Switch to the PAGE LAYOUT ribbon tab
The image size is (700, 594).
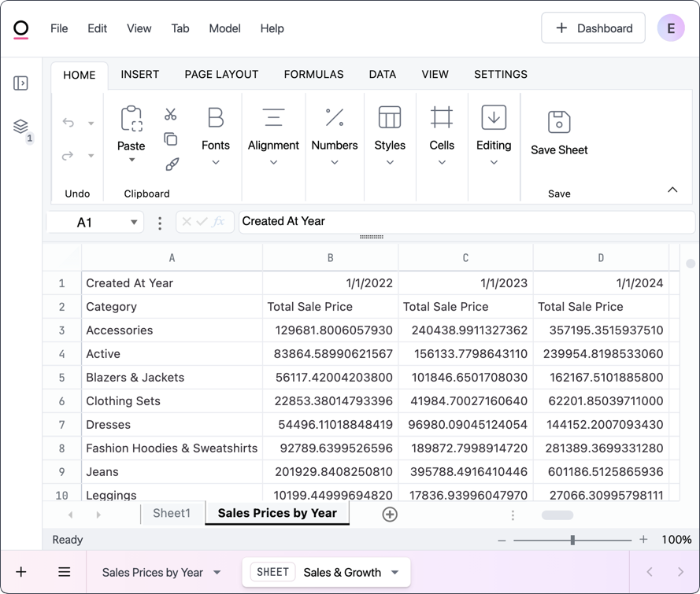tap(221, 74)
